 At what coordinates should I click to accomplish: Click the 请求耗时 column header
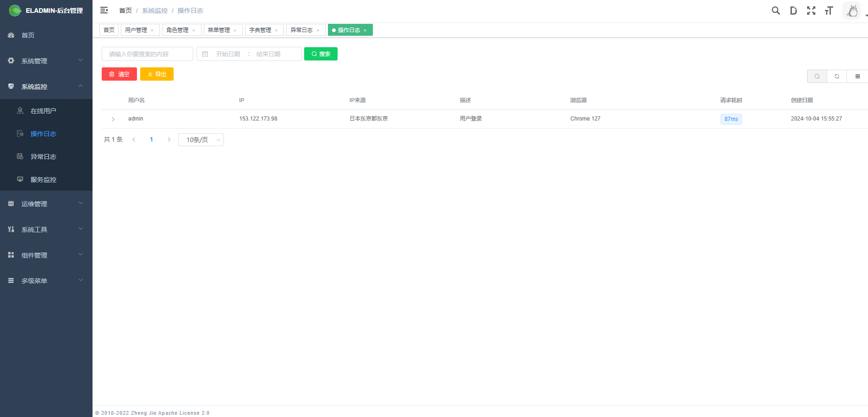[x=731, y=100]
